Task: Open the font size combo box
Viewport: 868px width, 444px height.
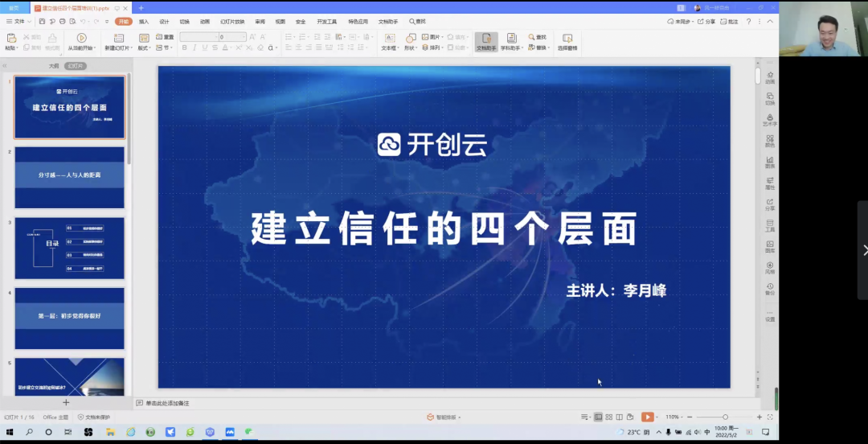Action: [232, 37]
